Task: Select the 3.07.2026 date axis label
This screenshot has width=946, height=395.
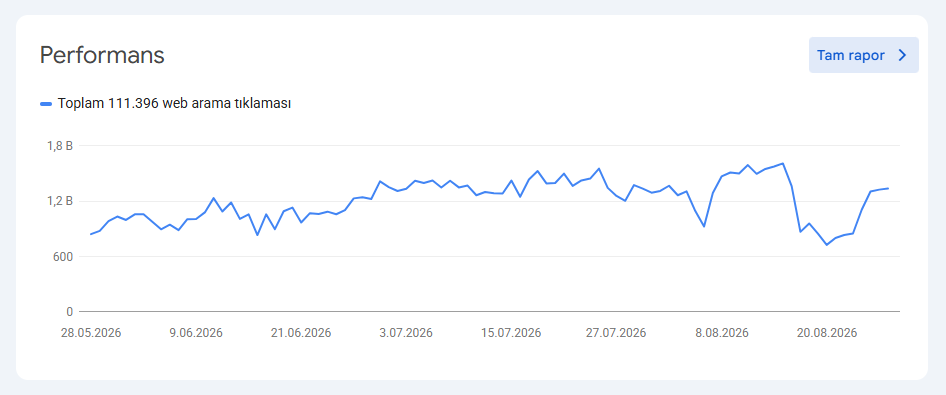Action: (x=406, y=333)
